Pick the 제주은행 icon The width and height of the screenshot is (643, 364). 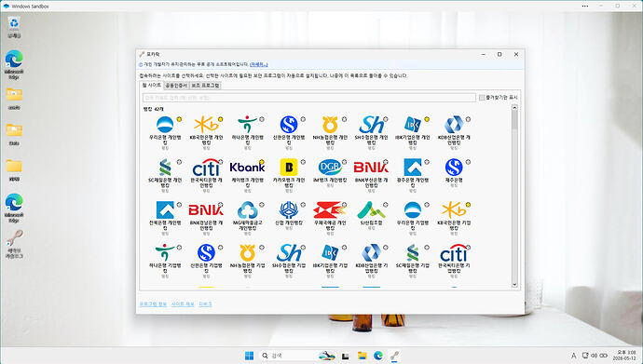(x=454, y=167)
